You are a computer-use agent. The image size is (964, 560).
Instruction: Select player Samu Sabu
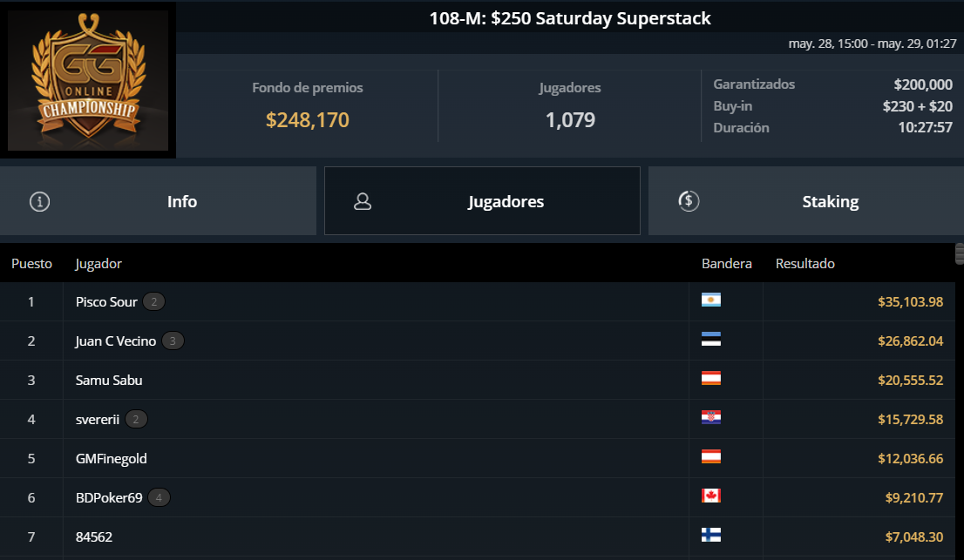coord(109,380)
